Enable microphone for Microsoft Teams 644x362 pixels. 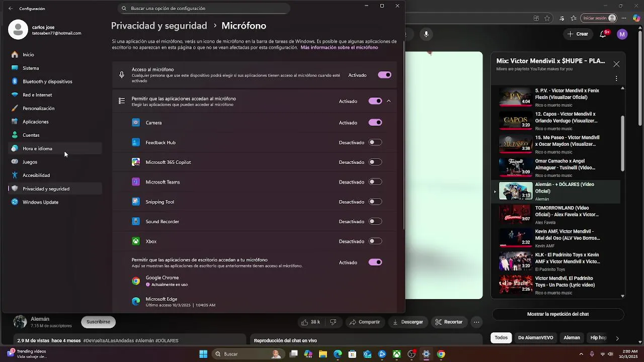coord(375,182)
